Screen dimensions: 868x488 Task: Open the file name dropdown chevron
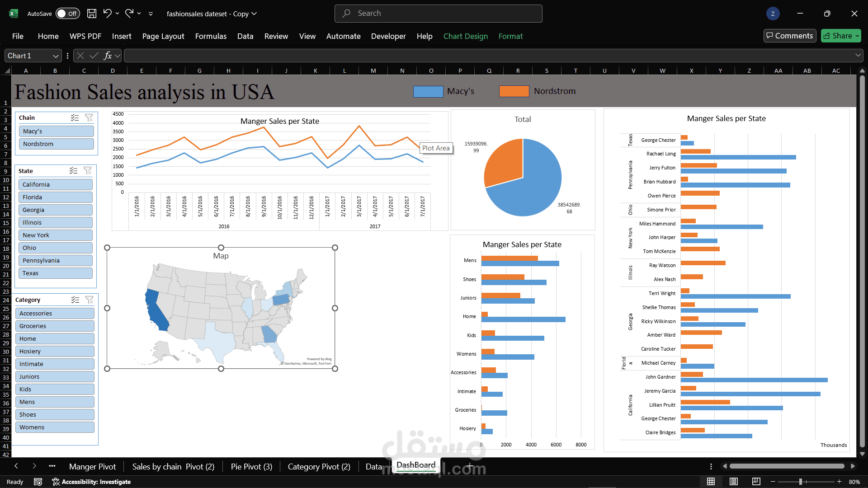point(254,14)
